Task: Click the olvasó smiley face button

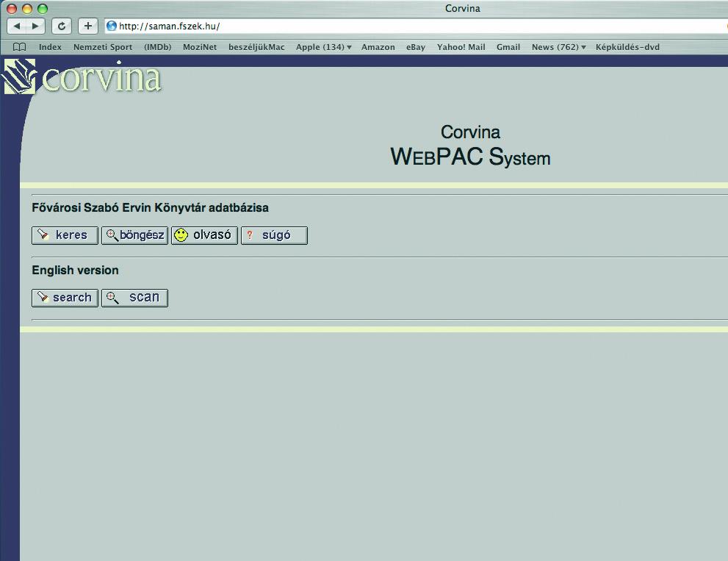Action: click(x=204, y=235)
